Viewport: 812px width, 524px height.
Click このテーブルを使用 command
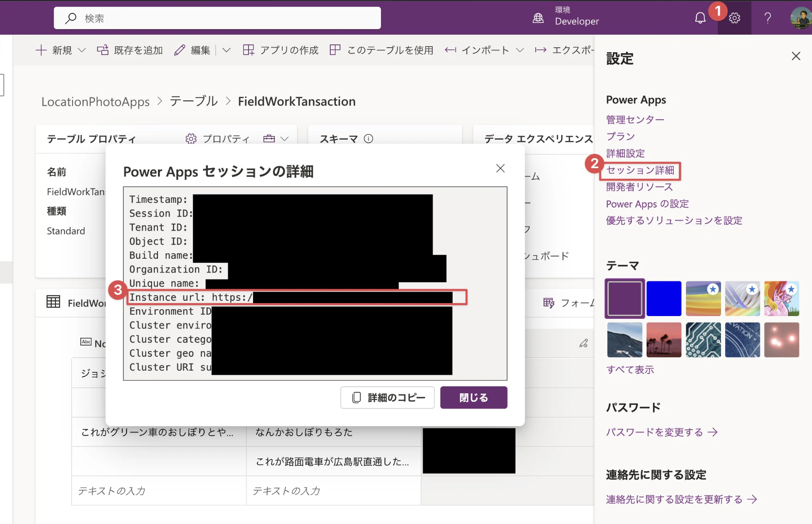tap(382, 50)
